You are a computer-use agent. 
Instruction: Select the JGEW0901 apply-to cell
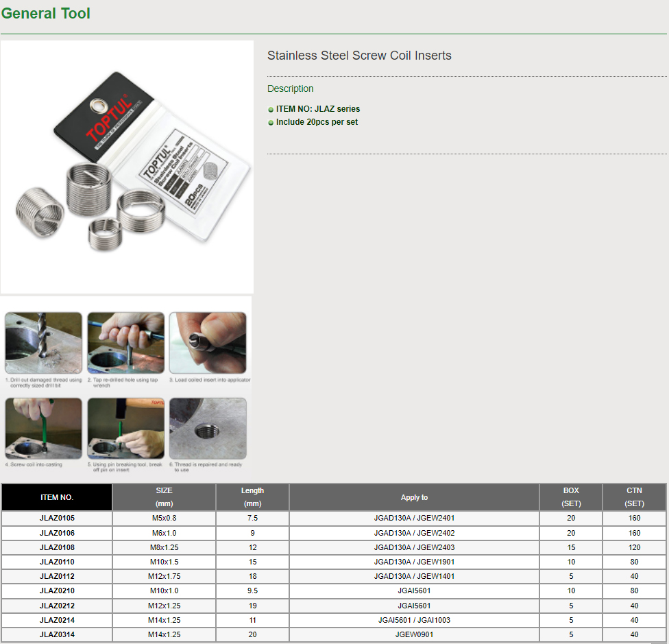(x=414, y=635)
